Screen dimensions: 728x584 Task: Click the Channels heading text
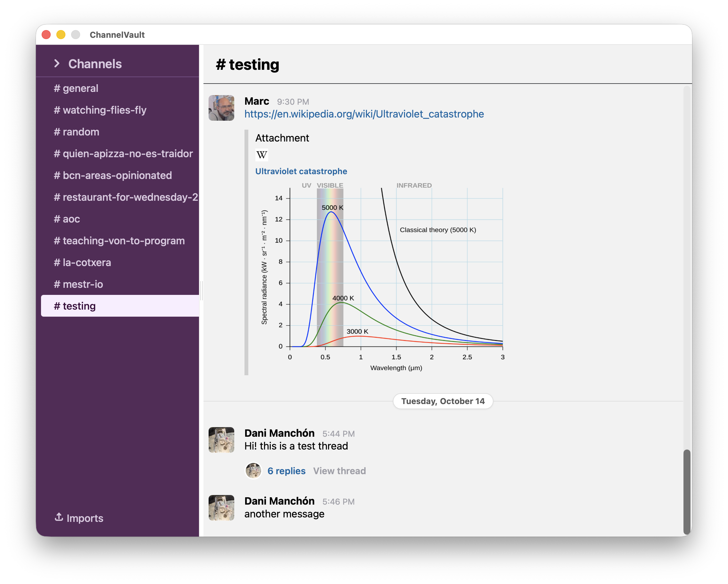(95, 64)
